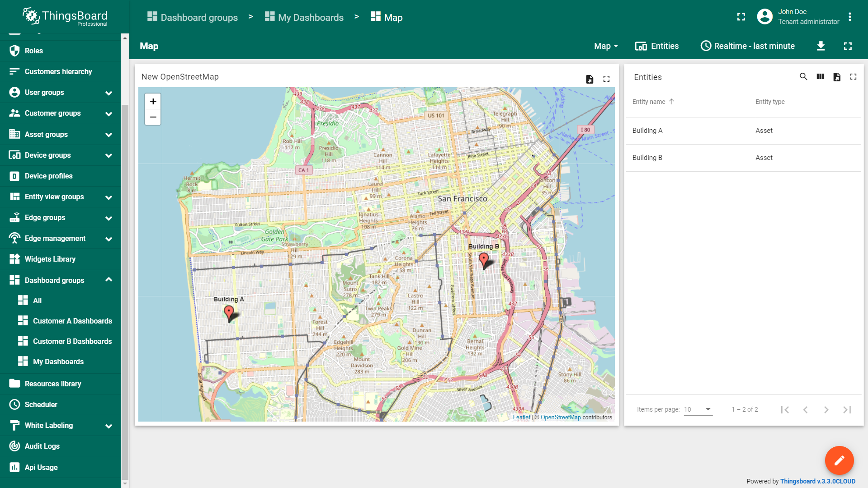The width and height of the screenshot is (868, 488).
Task: Open Realtime - last minute time window
Action: coord(747,46)
